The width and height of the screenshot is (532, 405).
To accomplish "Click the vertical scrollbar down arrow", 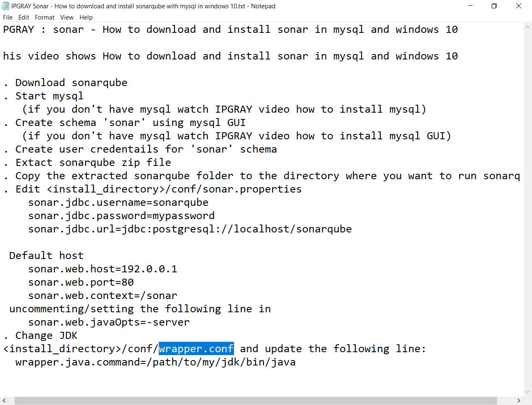I will (x=528, y=392).
